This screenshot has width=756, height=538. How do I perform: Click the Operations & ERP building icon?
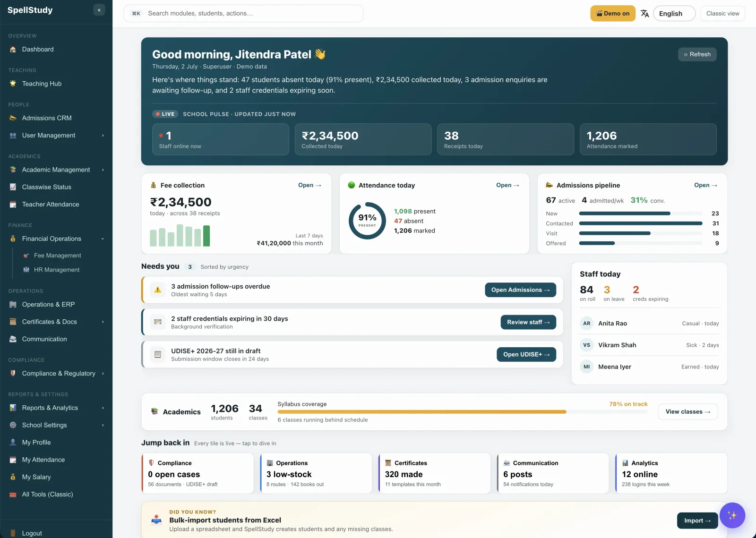[13, 305]
